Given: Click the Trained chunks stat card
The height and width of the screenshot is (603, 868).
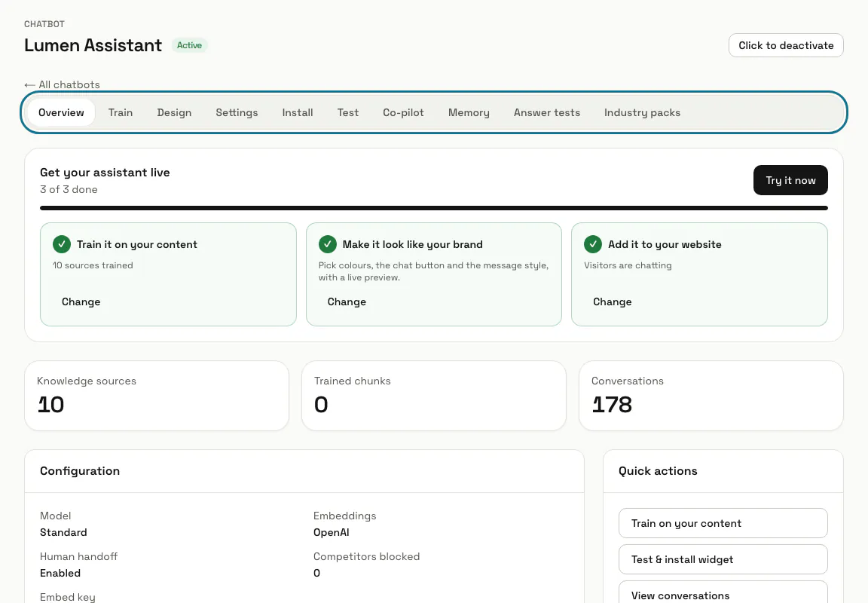Looking at the screenshot, I should click(434, 396).
